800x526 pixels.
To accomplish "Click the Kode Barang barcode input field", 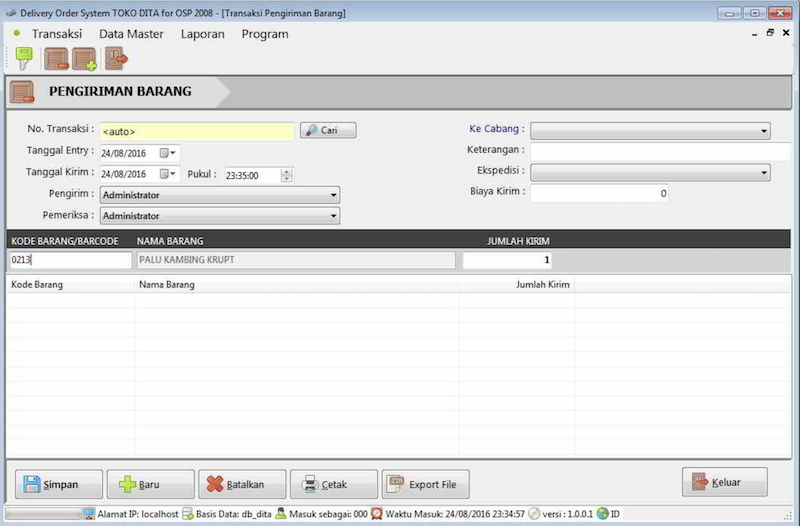I will pyautogui.click(x=70, y=260).
